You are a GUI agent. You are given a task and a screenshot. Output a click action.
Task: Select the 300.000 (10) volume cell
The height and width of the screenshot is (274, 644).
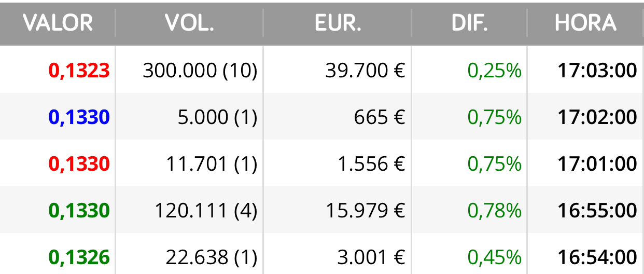click(200, 71)
